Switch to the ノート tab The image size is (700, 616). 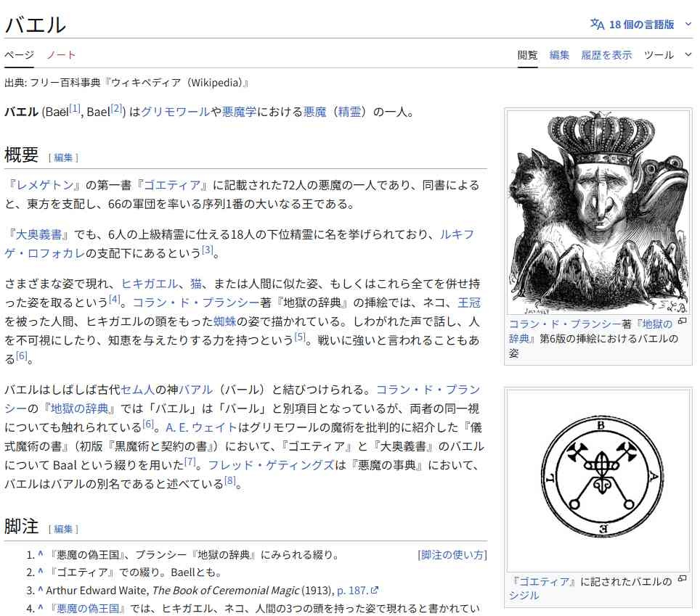(x=61, y=55)
